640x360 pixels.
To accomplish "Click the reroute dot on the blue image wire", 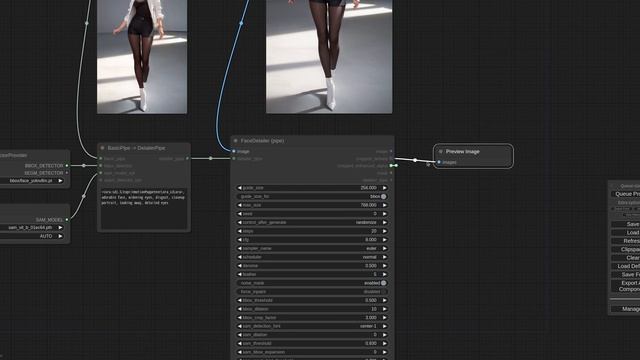I will click(x=241, y=23).
